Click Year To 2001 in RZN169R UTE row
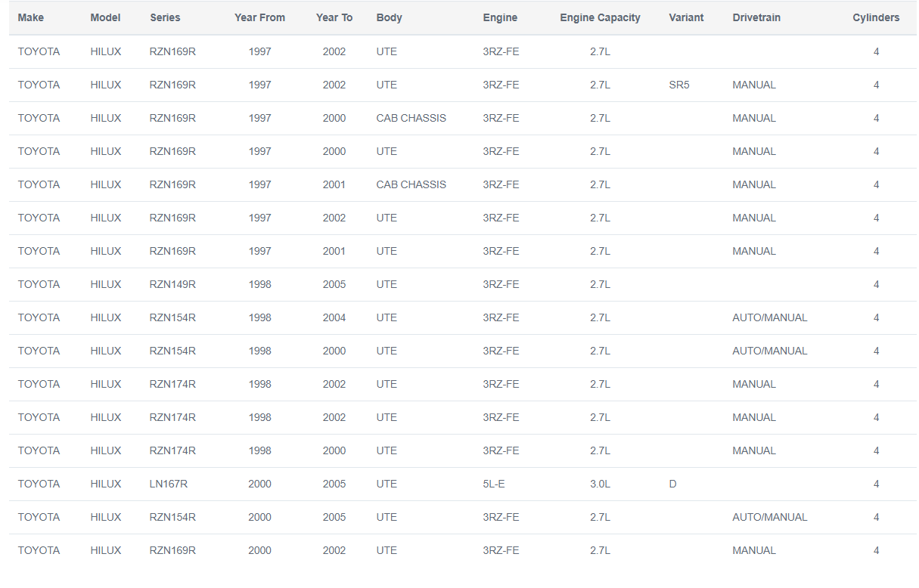 (x=334, y=251)
